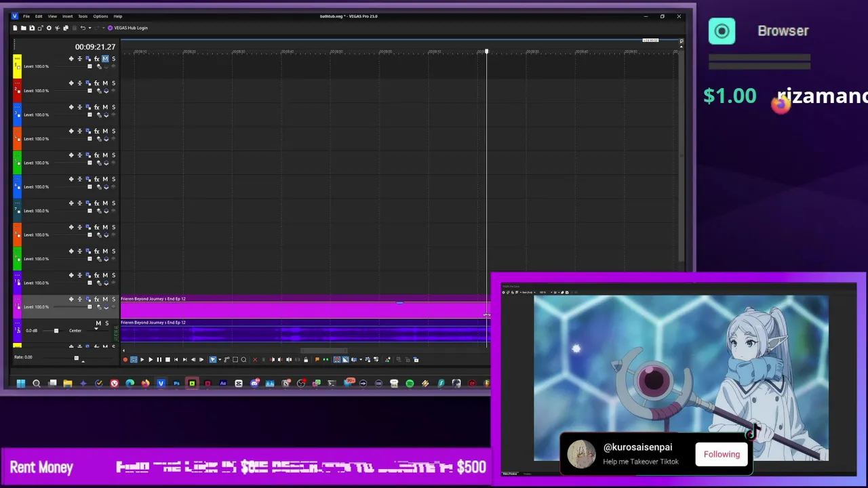Toggle Automatic Crossfades icon
This screenshot has height=488, width=868.
(x=345, y=359)
